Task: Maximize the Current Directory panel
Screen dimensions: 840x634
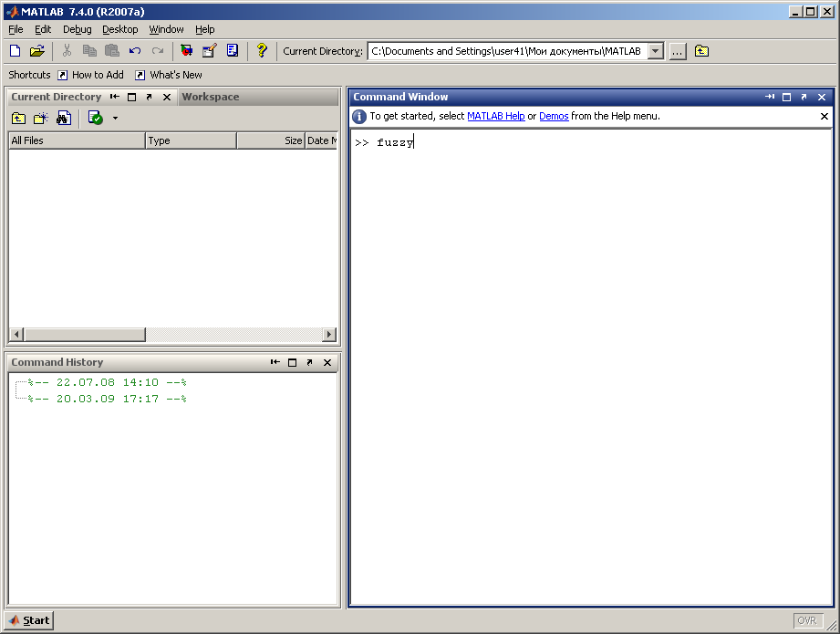Action: coord(131,97)
